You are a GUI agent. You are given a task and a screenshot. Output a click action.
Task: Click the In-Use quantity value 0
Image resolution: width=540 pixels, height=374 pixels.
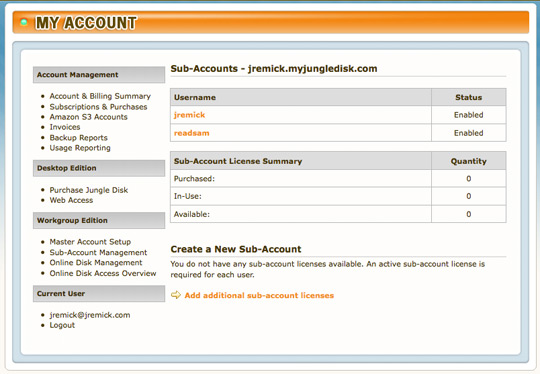click(x=468, y=196)
